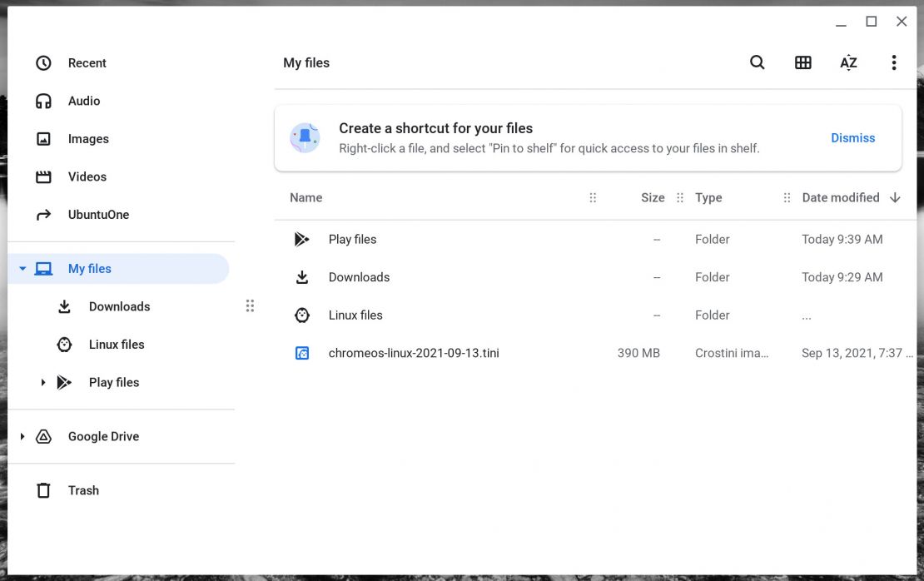Toggle Date modified sort direction arrow
Screen dimensions: 924x581
[x=895, y=197]
